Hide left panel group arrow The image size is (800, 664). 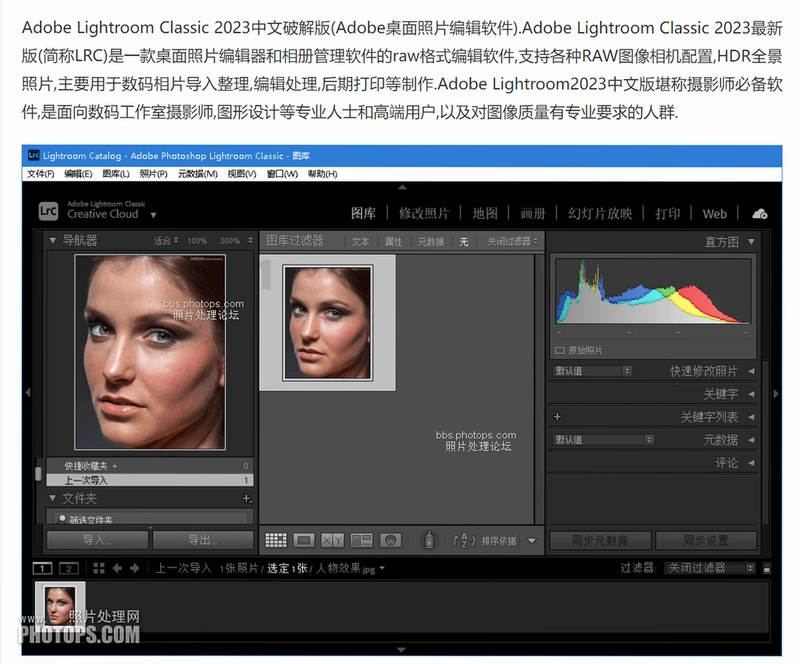click(x=28, y=392)
